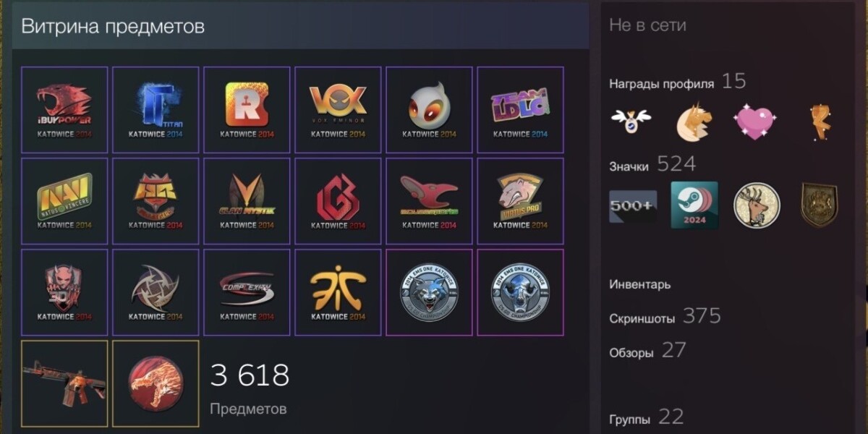Open the M4A4 Howl rifle item
Viewport: 868px width, 434px height.
point(64,383)
